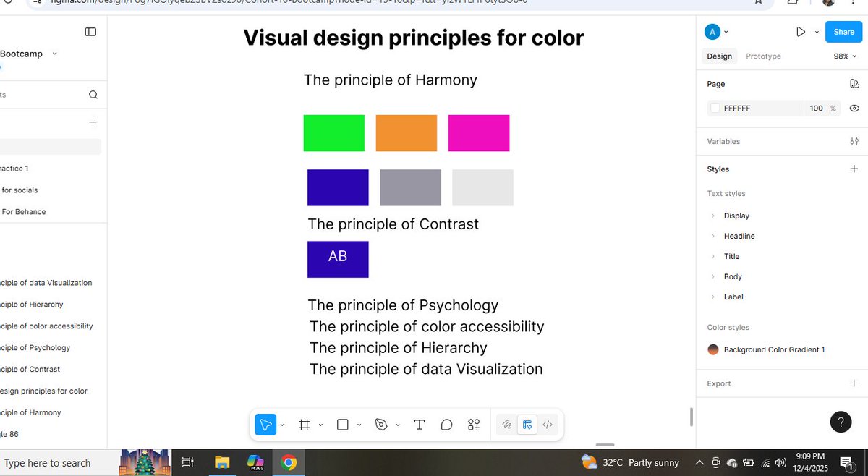Switch to Design mode in toolbar

click(527, 425)
